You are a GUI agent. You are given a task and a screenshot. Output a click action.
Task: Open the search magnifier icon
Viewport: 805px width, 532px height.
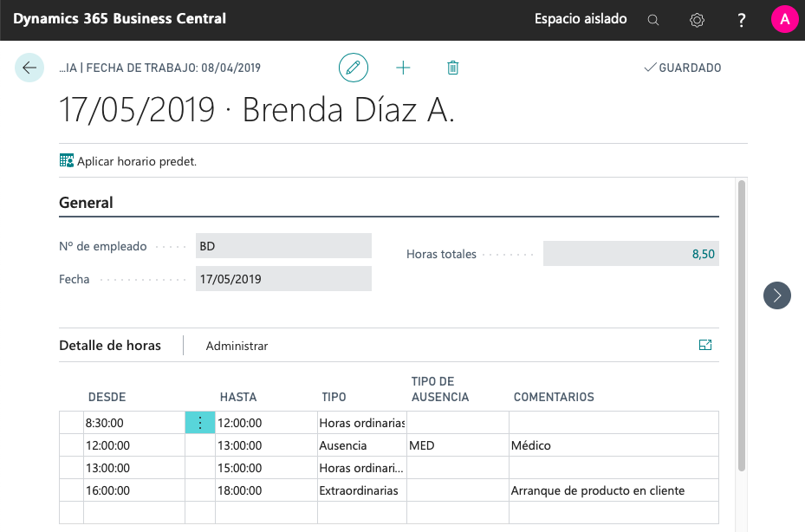pos(653,20)
